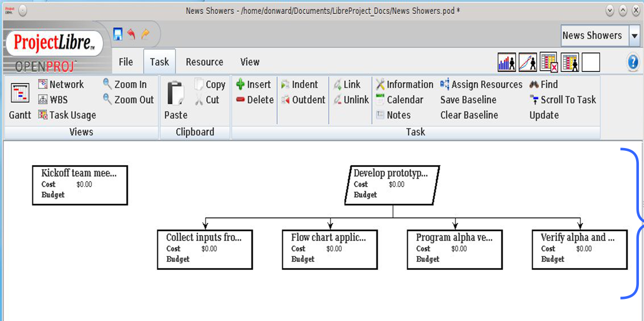Click the blank white view button
This screenshot has height=321, width=644.
591,62
